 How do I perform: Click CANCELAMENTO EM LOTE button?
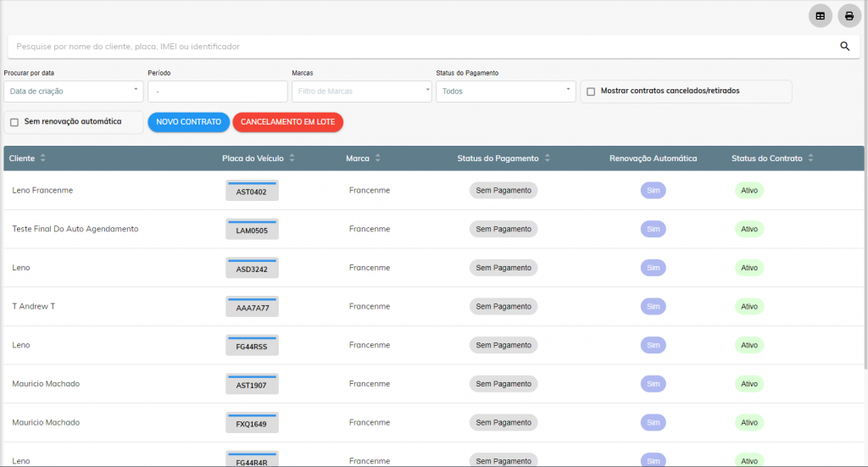[x=288, y=122]
